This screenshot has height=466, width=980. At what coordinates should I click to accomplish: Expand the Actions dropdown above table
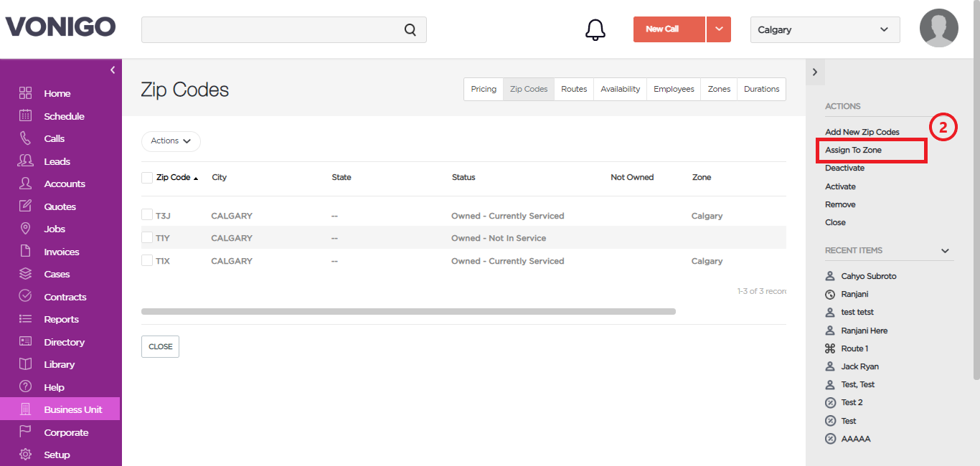coord(171,141)
